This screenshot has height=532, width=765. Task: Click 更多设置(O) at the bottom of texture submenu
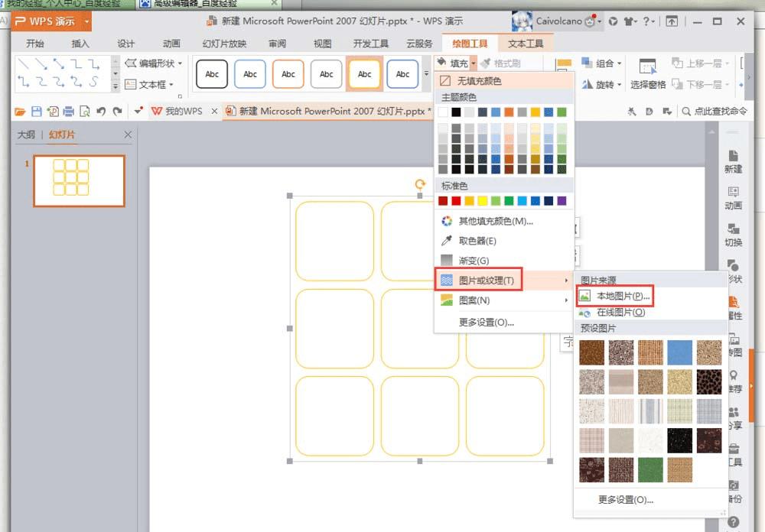[x=625, y=500]
